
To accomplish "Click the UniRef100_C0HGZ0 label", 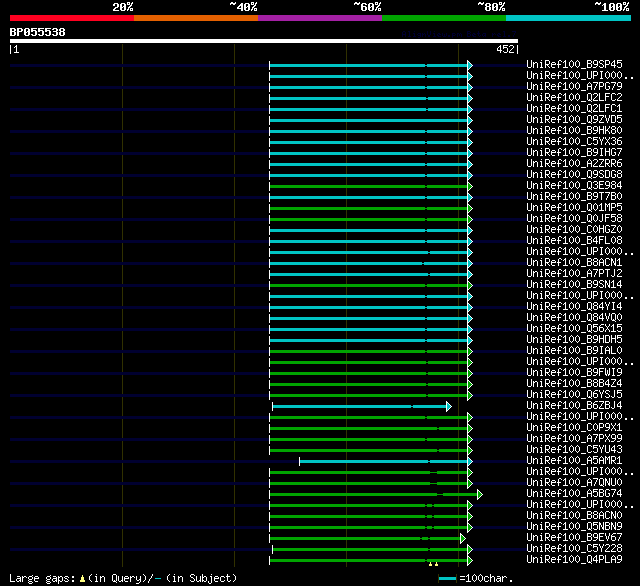I will [574, 230].
